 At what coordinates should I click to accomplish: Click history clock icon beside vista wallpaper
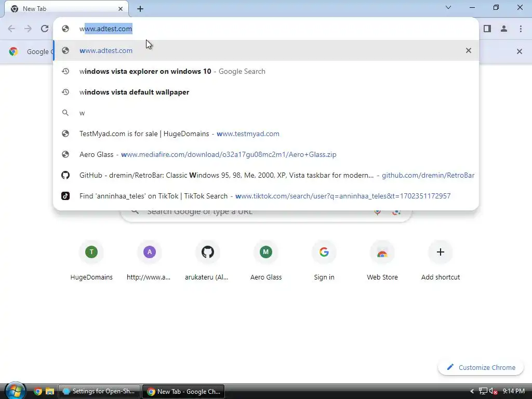click(x=65, y=92)
